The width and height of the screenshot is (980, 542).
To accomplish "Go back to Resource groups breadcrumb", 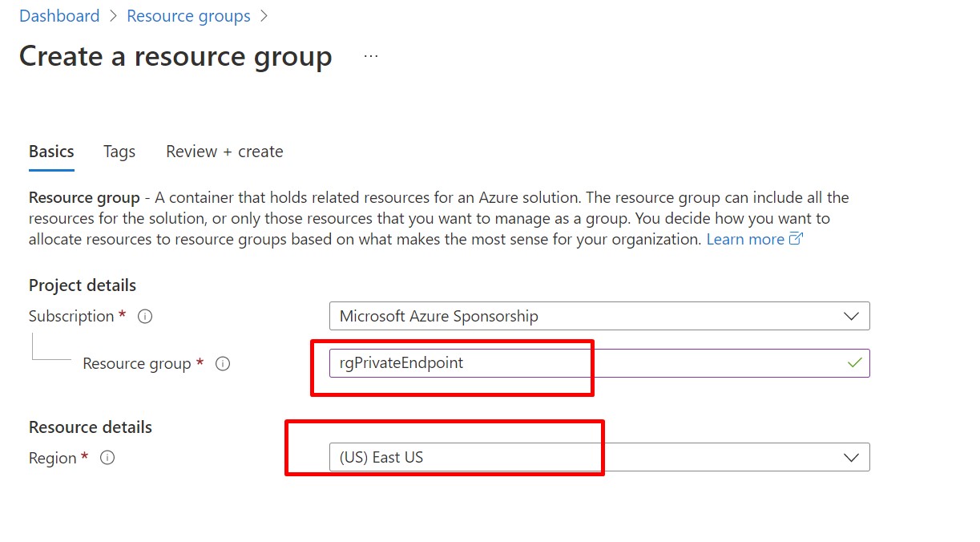I will [188, 16].
